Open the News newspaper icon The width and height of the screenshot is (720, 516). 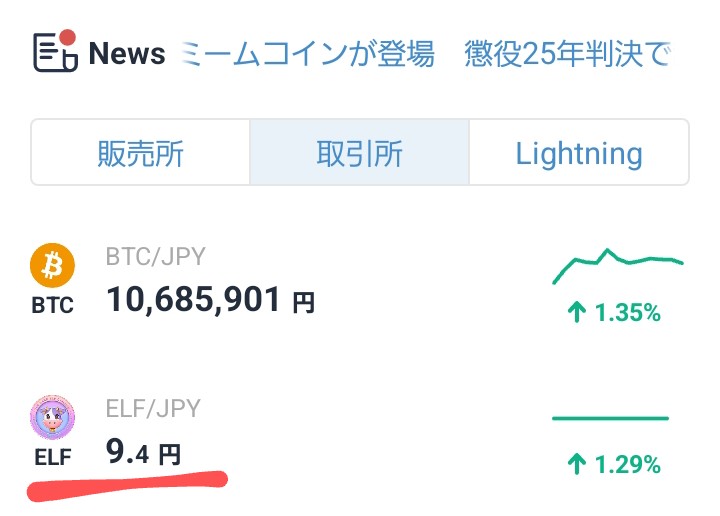coord(56,52)
